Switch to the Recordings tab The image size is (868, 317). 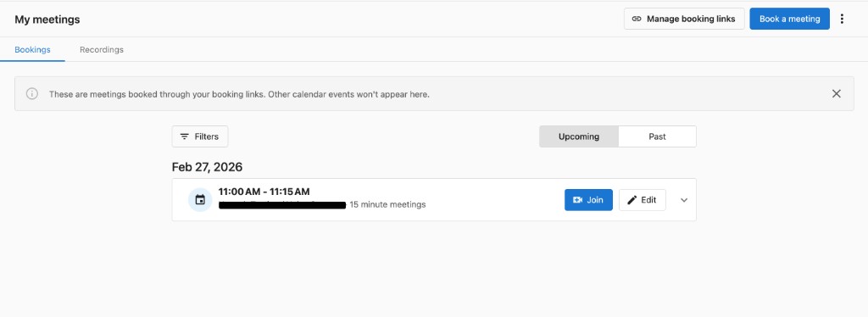[102, 50]
